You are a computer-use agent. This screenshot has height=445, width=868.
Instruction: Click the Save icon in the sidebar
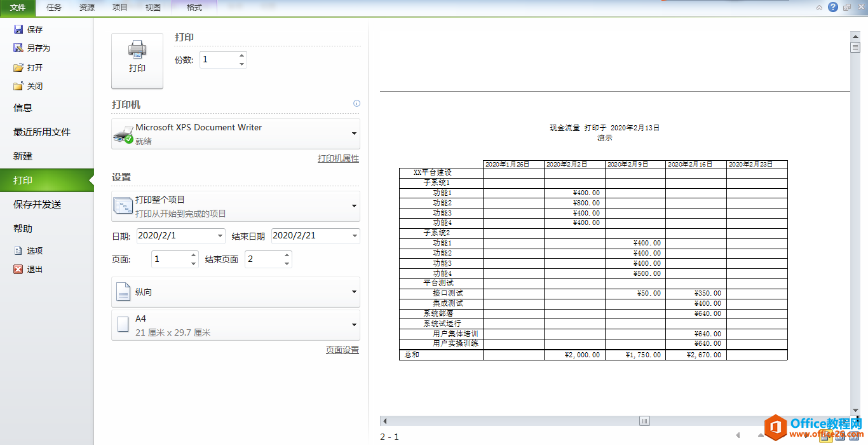18,29
